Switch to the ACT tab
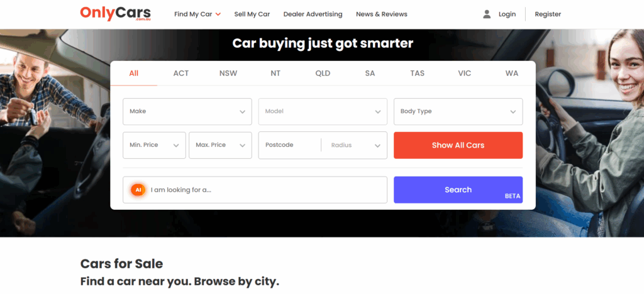The width and height of the screenshot is (644, 294). pyautogui.click(x=181, y=73)
